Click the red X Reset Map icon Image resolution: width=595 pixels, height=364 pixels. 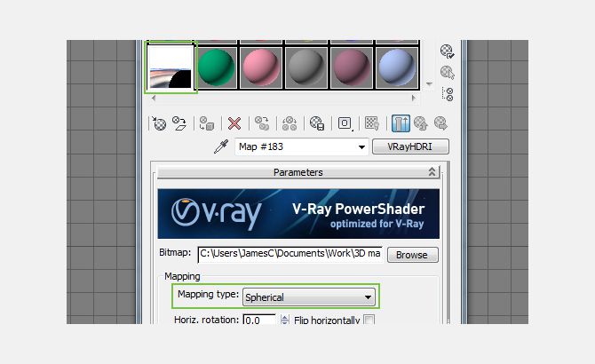[x=234, y=123]
